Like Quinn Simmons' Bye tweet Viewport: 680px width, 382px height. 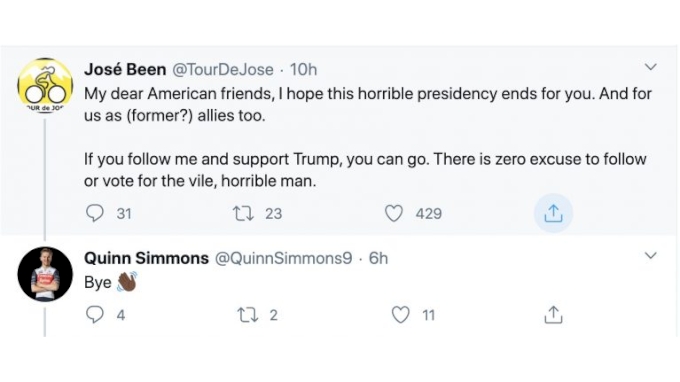[x=400, y=315]
